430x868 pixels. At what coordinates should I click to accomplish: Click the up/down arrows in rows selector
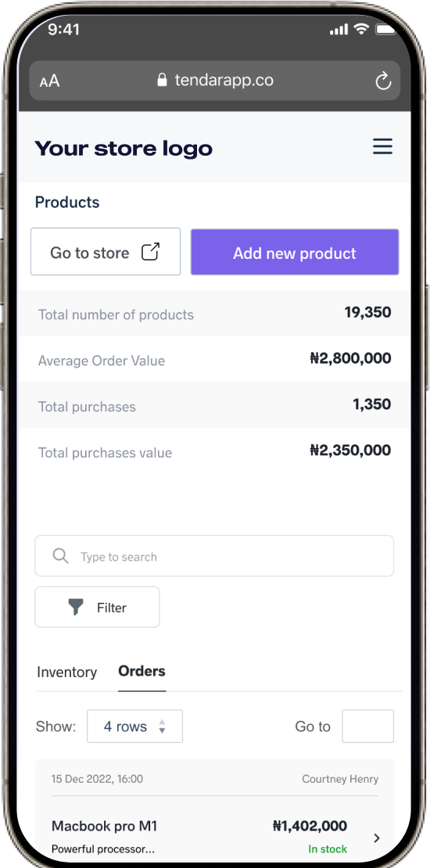point(162,726)
